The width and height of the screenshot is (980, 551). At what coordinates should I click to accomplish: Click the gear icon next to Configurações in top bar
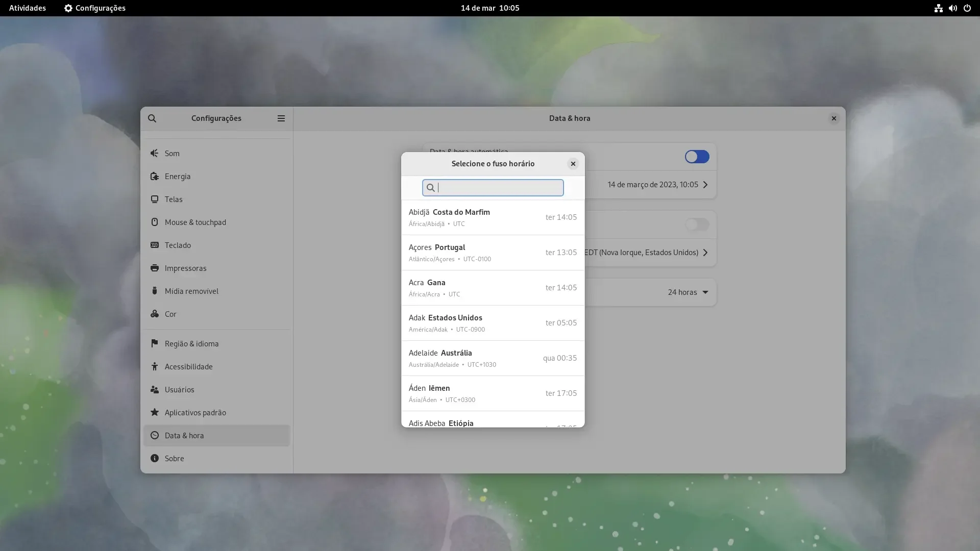tap(68, 8)
